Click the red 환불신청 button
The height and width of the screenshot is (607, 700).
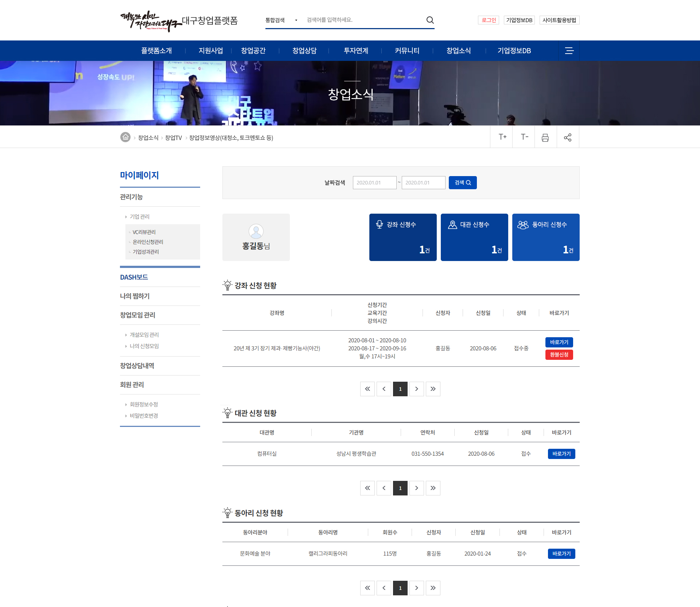pos(559,355)
